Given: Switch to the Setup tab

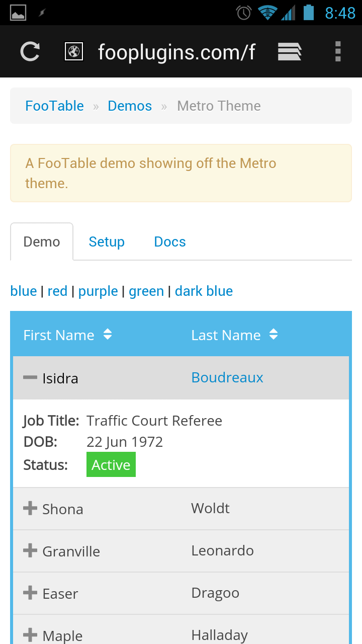Looking at the screenshot, I should (x=107, y=242).
